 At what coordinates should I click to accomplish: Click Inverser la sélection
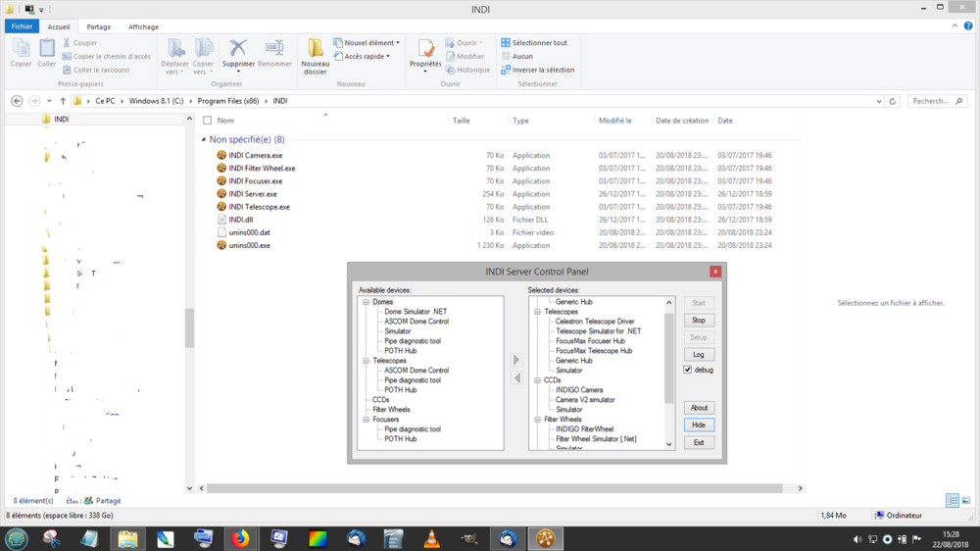tap(537, 70)
